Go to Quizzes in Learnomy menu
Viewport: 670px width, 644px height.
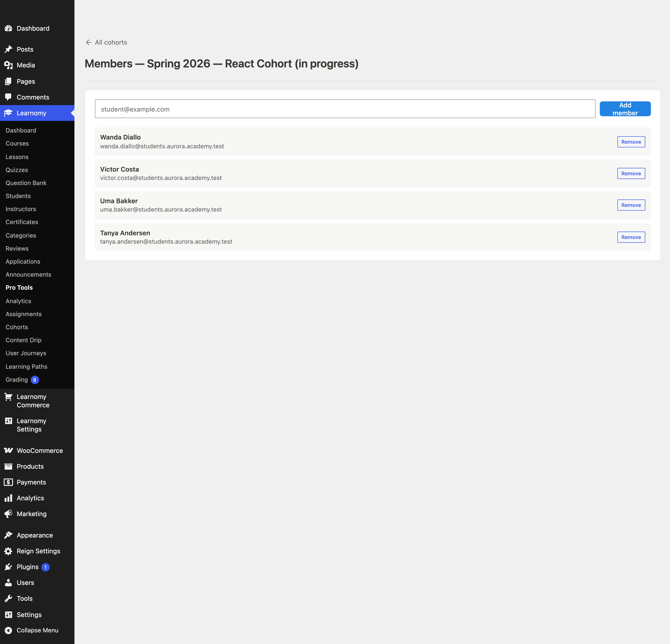17,170
